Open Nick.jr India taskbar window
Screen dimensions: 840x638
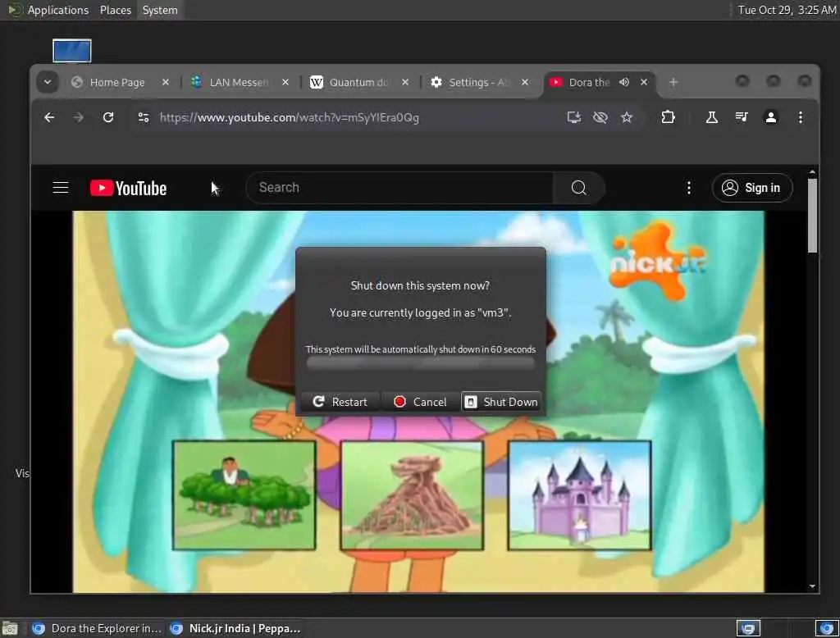tap(235, 628)
